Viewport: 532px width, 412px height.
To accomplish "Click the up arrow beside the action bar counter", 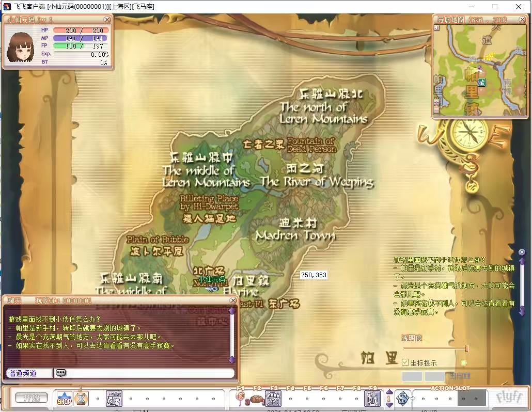I will pos(388,393).
